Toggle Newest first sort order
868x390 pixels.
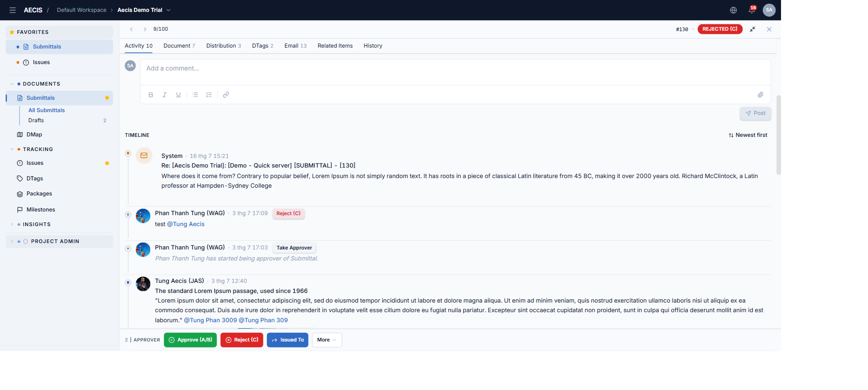coord(748,135)
